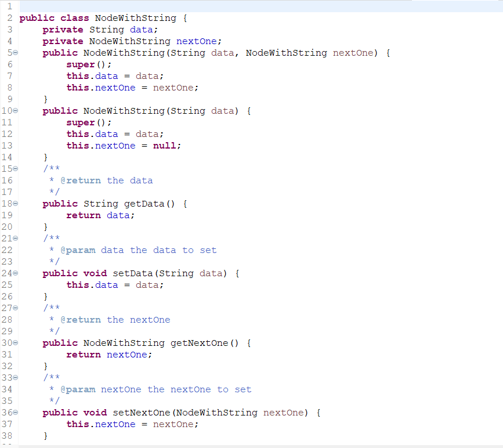503x448 pixels.
Task: Collapse the @param nextOne Javadoc comment
Action: coord(15,377)
